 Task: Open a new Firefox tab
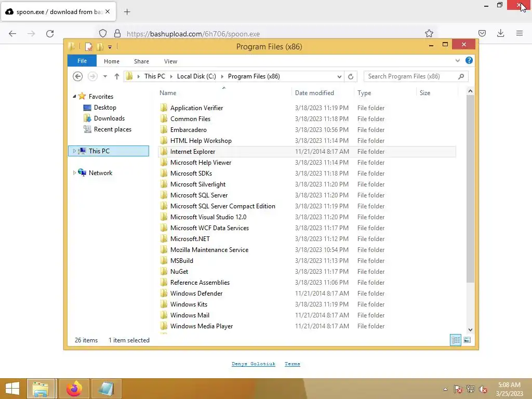(127, 12)
